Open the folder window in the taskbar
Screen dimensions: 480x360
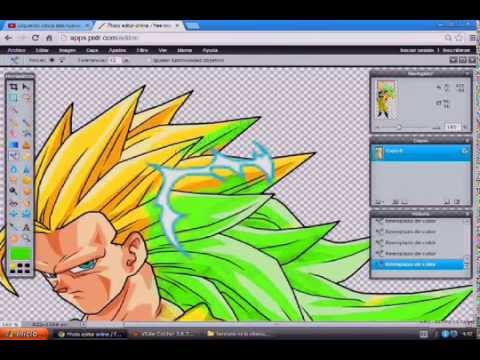(237, 334)
